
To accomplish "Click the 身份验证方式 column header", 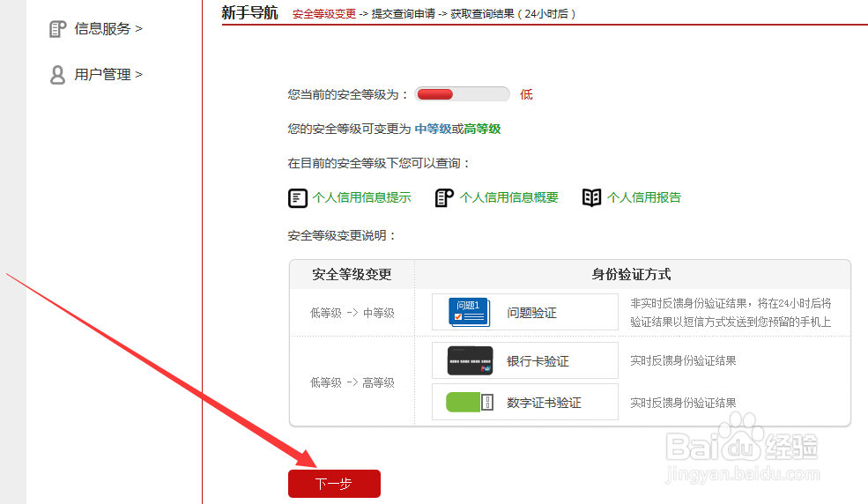I will click(x=631, y=274).
